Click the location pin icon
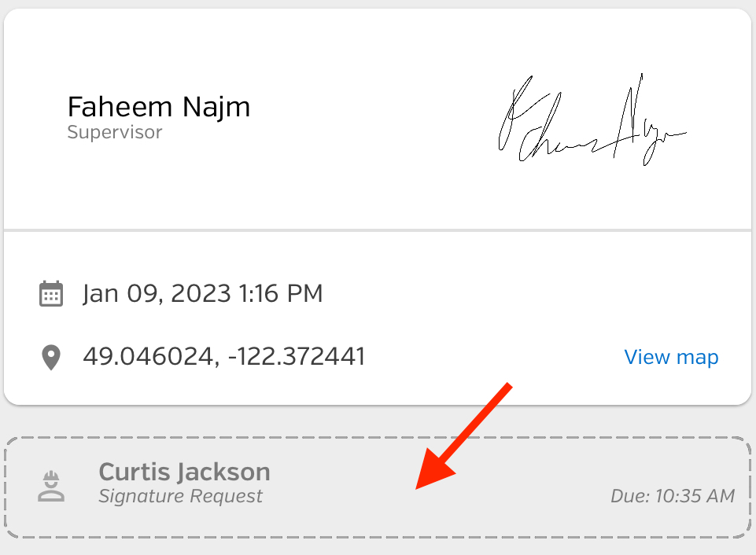Screen dimensions: 756x555 (x=51, y=358)
